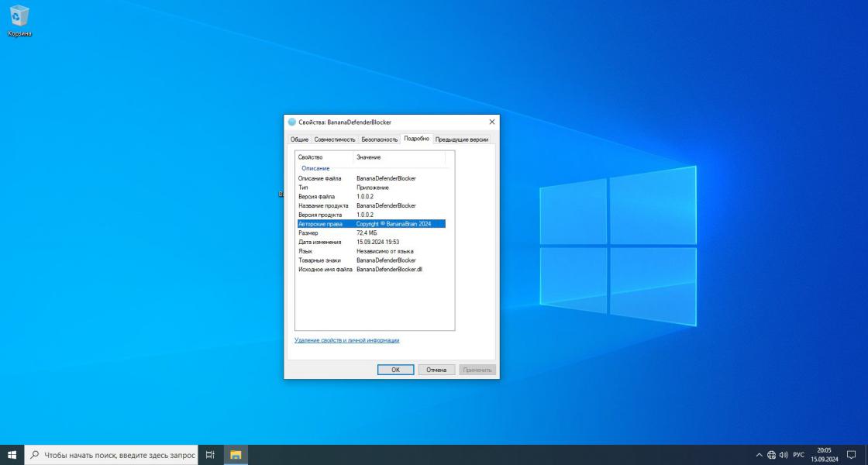The width and height of the screenshot is (868, 465).
Task: Open the Совместимость tab
Action: click(x=334, y=139)
